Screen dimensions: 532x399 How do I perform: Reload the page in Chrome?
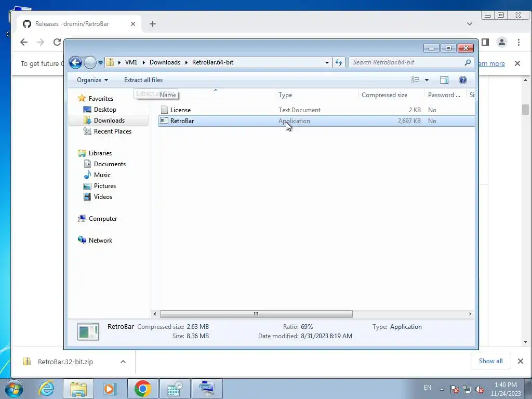coord(57,42)
